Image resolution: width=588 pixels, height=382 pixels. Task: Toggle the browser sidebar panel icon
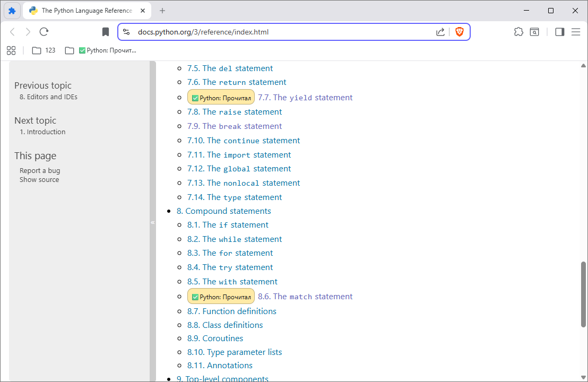(x=559, y=32)
